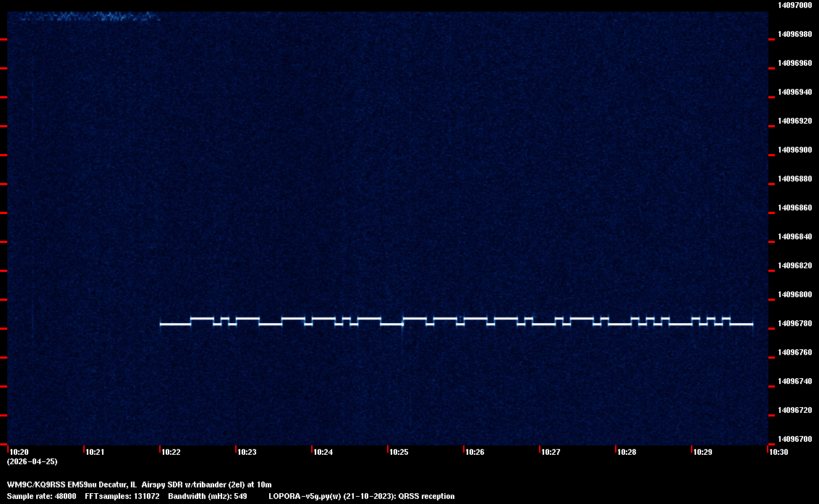Image resolution: width=819 pixels, height=504 pixels.
Task: Click the 14096840 frequency scale value
Action: [794, 236]
